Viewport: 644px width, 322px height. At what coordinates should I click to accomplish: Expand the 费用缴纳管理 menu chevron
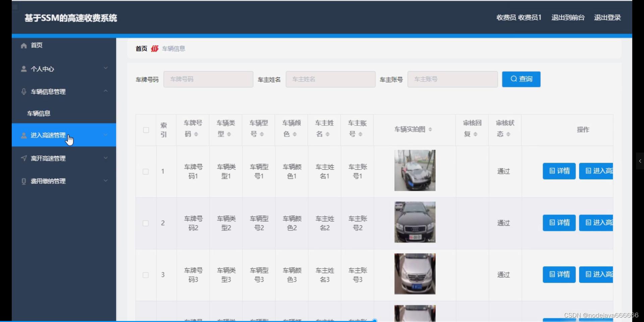pos(106,180)
